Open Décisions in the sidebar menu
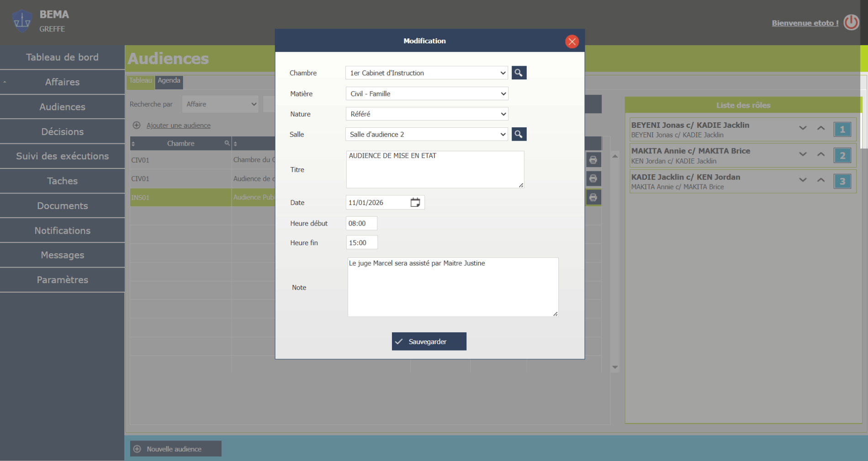This screenshot has width=868, height=461. 63,132
